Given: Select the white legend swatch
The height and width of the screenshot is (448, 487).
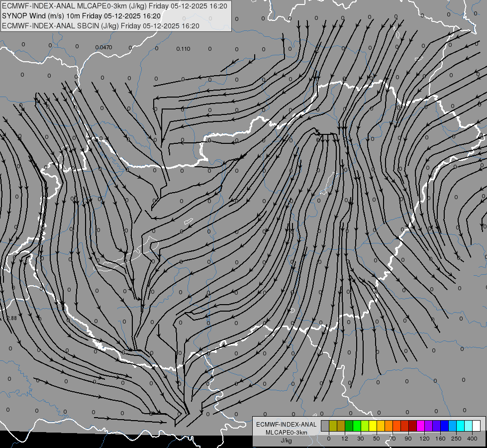Looking at the screenshot, I should 476,426.
